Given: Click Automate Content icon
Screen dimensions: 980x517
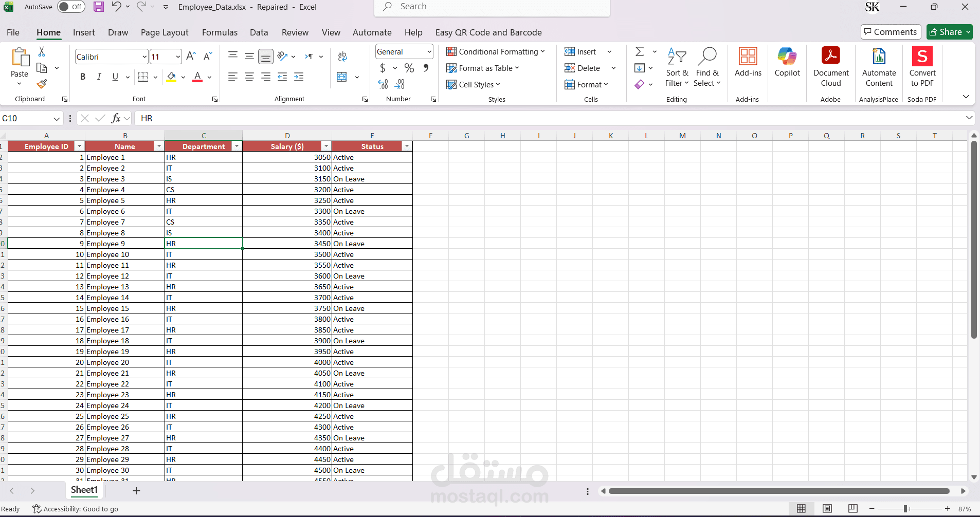Looking at the screenshot, I should pyautogui.click(x=879, y=57).
